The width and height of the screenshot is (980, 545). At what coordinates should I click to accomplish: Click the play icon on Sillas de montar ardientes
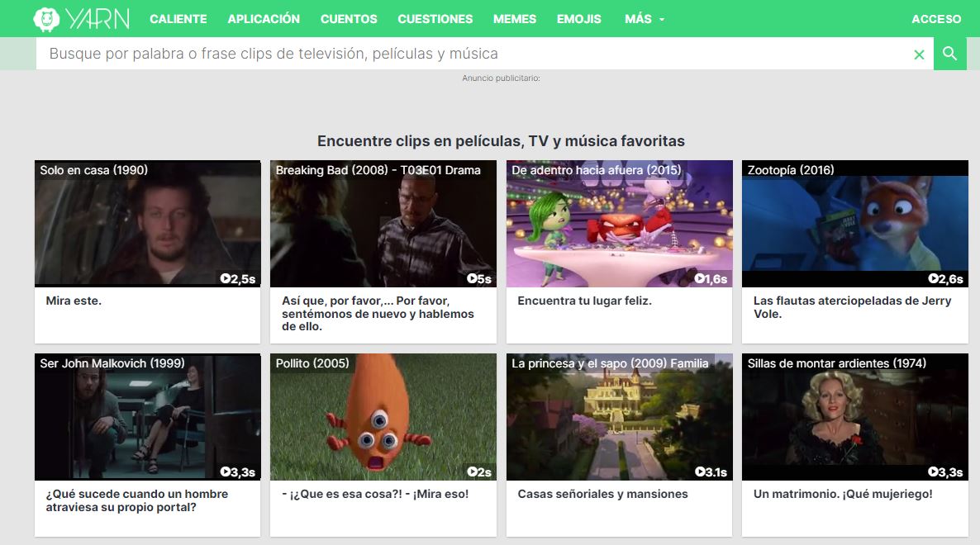coord(934,472)
